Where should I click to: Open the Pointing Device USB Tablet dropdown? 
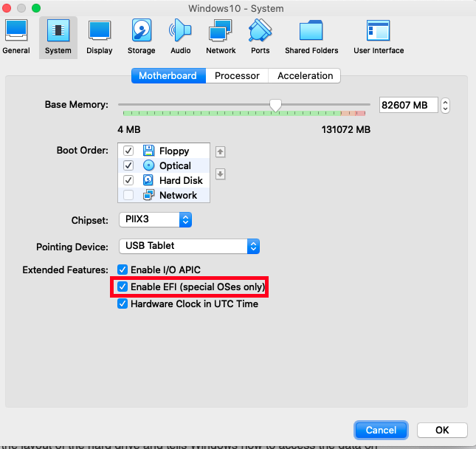pyautogui.click(x=189, y=246)
